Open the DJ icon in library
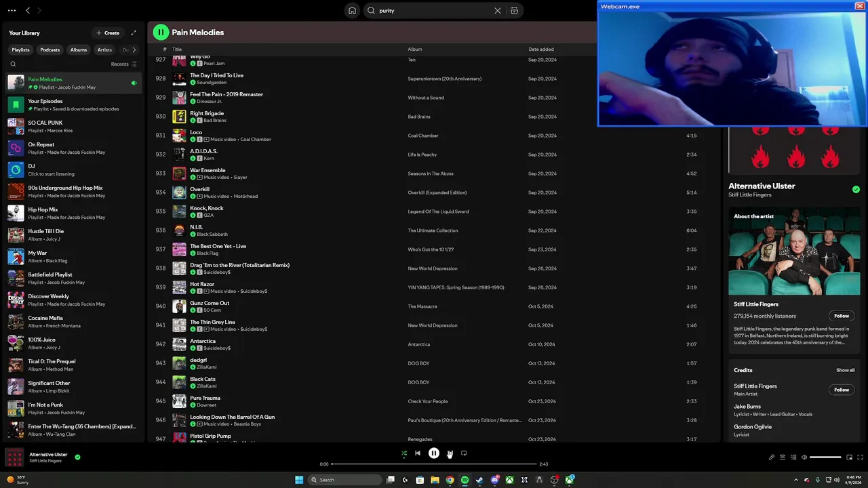The image size is (868, 488). tap(16, 169)
